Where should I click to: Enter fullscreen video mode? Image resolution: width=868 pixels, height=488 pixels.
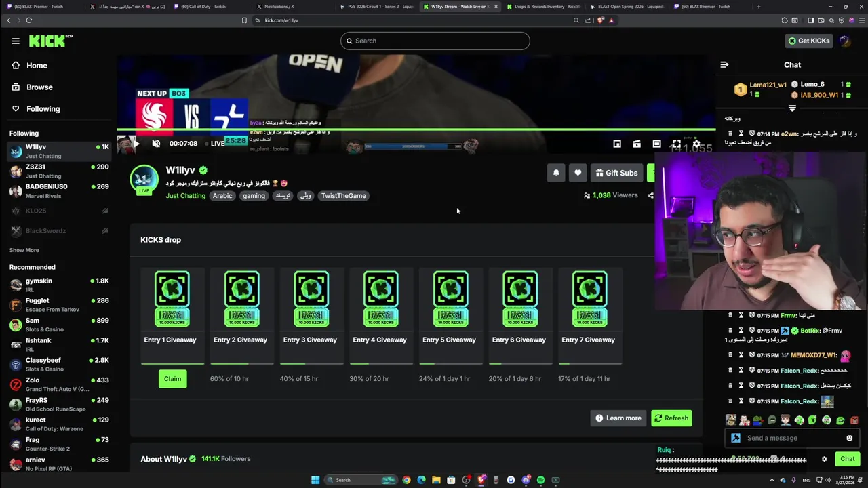click(x=676, y=144)
